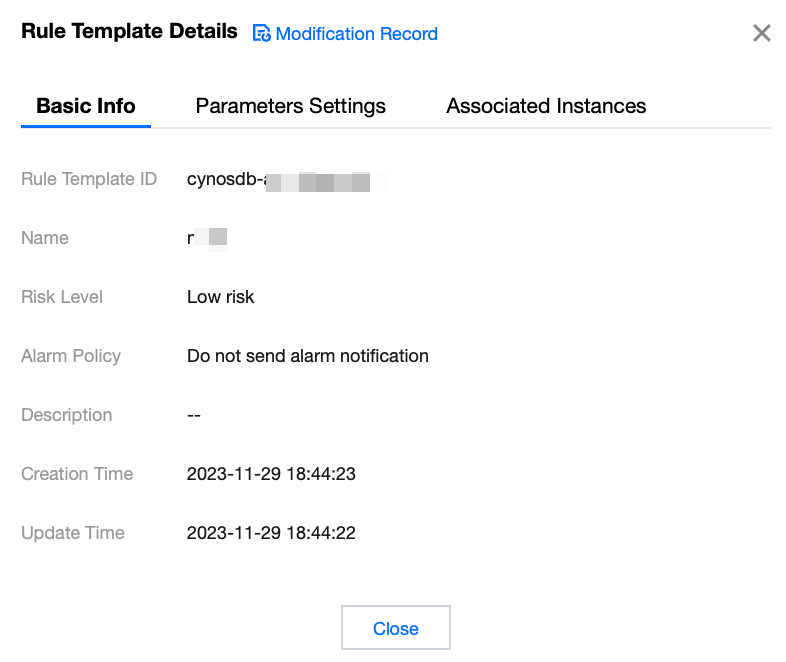The width and height of the screenshot is (786, 662).
Task: Click the Description value dashes
Action: [194, 415]
